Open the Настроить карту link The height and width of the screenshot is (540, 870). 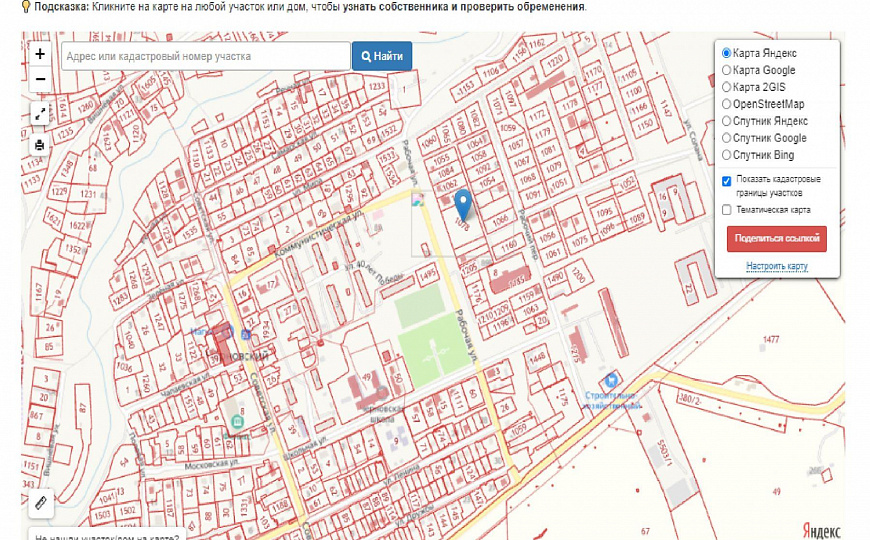pyautogui.click(x=777, y=267)
